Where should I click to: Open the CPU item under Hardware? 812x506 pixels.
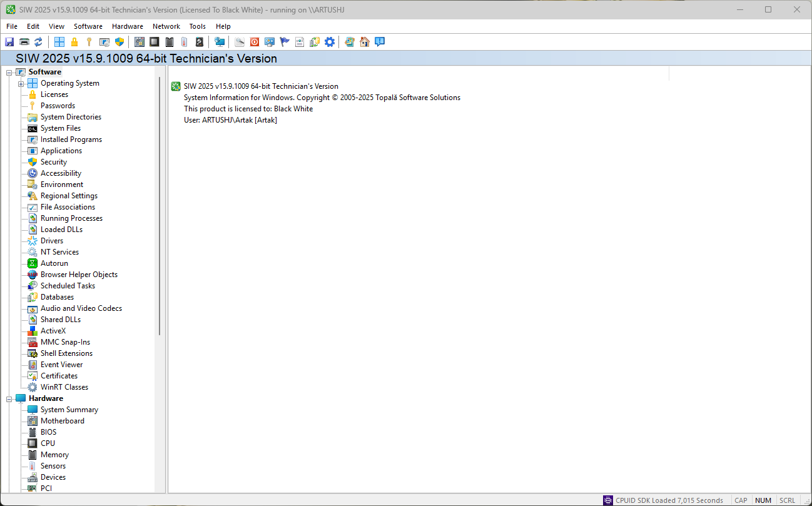[48, 443]
